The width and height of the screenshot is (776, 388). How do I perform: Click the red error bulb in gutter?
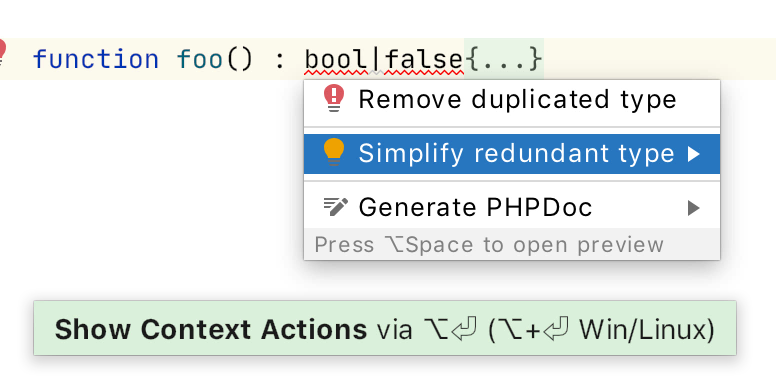click(x=2, y=53)
